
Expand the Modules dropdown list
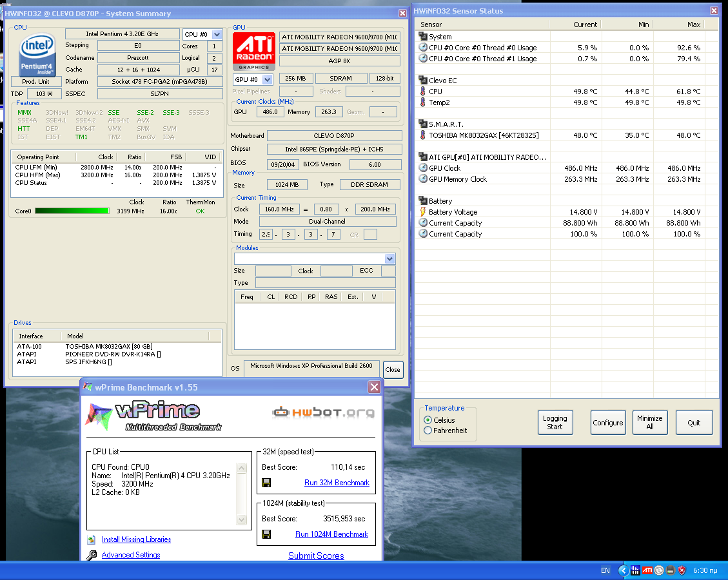390,259
